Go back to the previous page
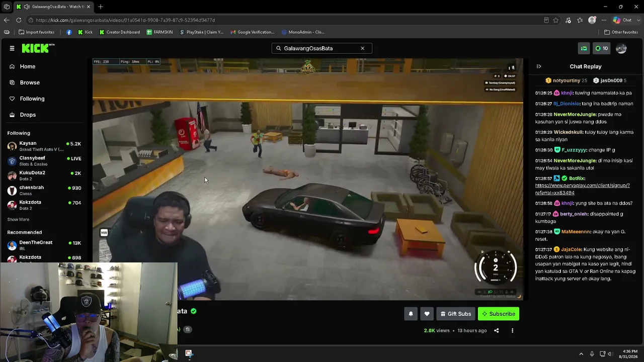The image size is (644, 362). [7, 20]
